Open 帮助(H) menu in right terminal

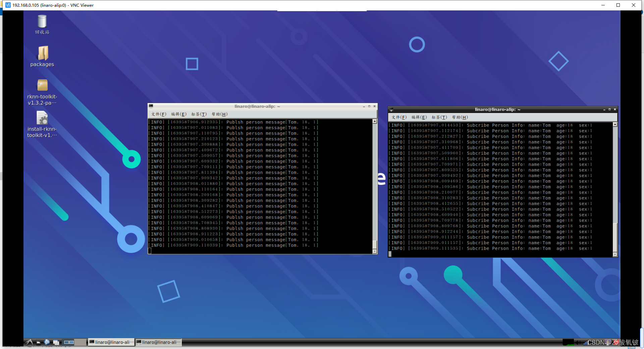tap(460, 117)
